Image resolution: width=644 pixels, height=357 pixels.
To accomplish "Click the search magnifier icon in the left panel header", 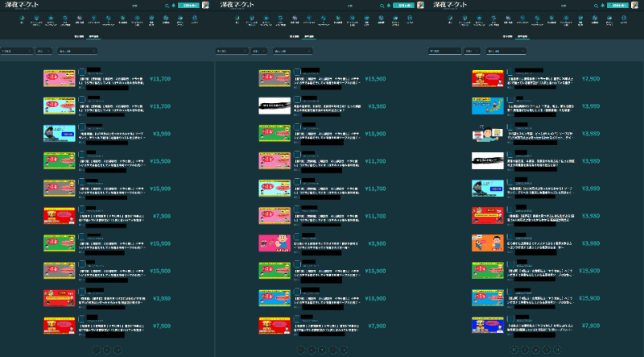I will point(167,5).
